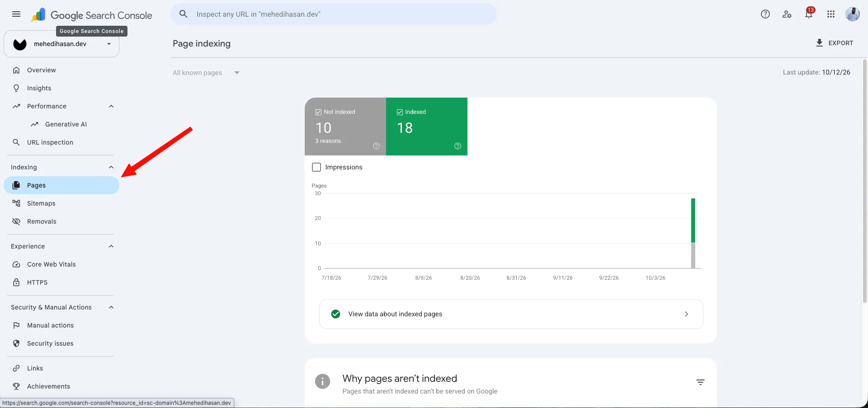Open Links in the sidebar
The height and width of the screenshot is (408, 868).
tap(61, 368)
